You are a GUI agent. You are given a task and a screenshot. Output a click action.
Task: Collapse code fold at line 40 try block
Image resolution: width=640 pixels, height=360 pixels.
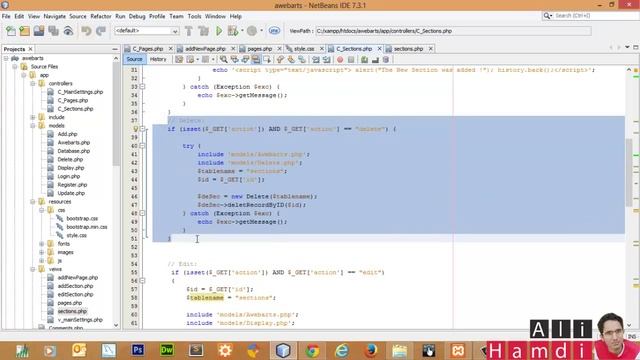click(142, 146)
